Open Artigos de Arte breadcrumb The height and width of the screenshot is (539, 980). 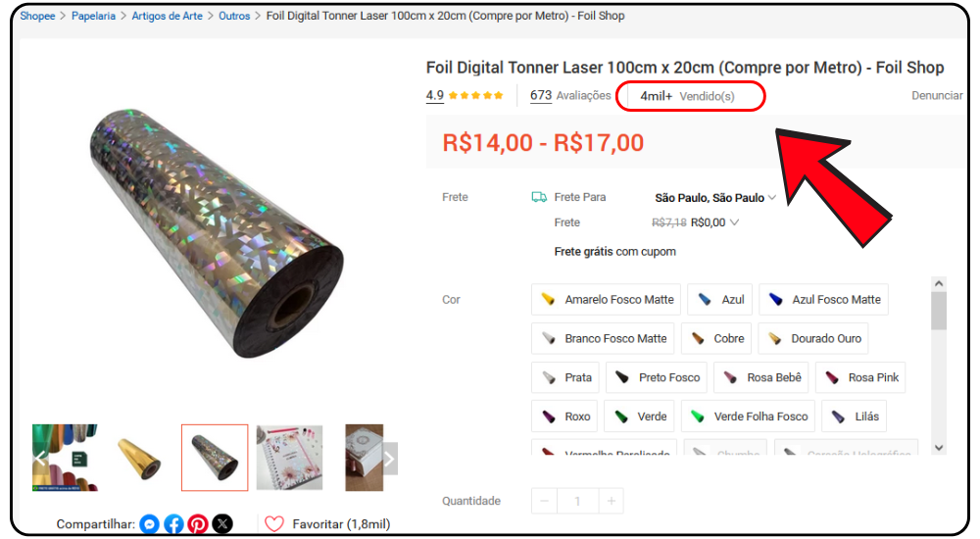[167, 16]
